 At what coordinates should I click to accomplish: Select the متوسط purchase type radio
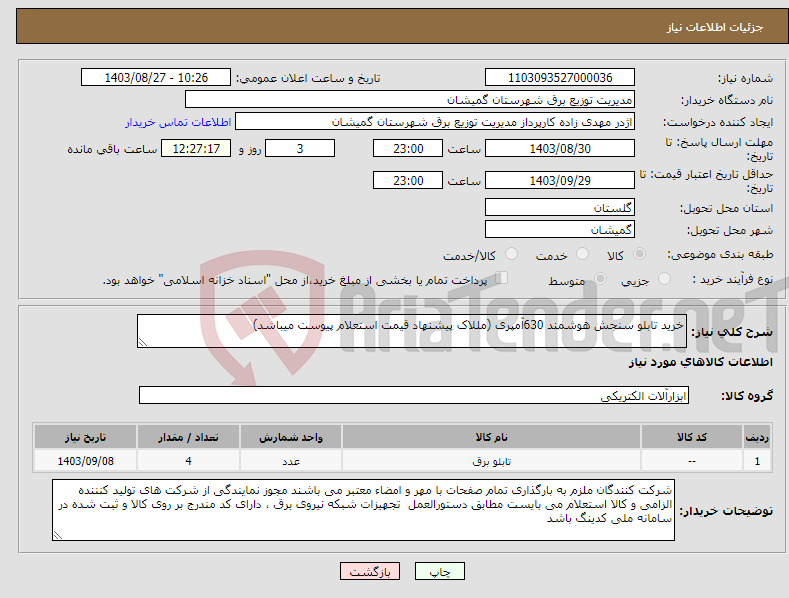pyautogui.click(x=600, y=279)
